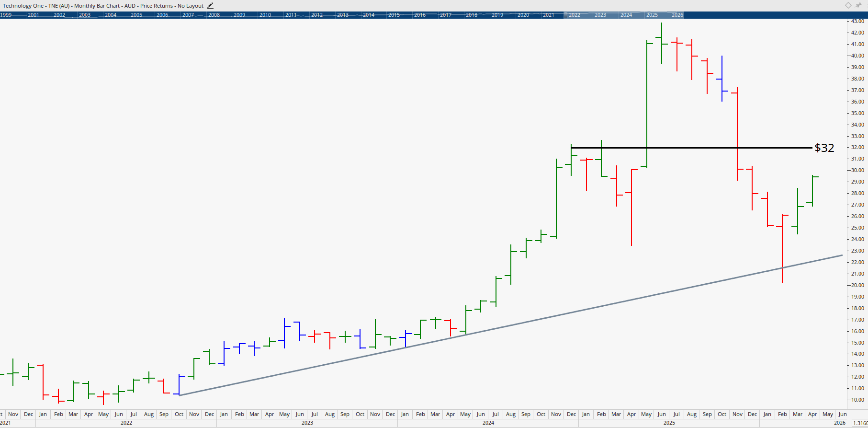Select the black $32 horizontal line

tap(692, 148)
